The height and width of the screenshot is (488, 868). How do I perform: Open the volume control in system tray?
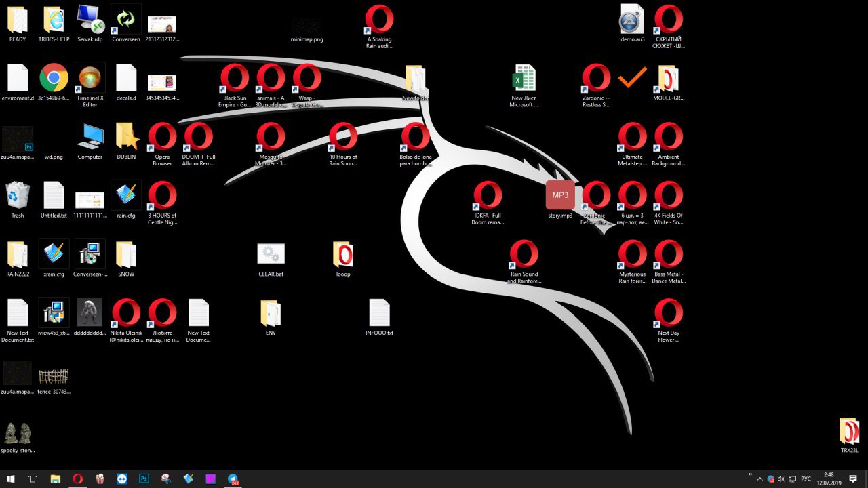pos(781,479)
